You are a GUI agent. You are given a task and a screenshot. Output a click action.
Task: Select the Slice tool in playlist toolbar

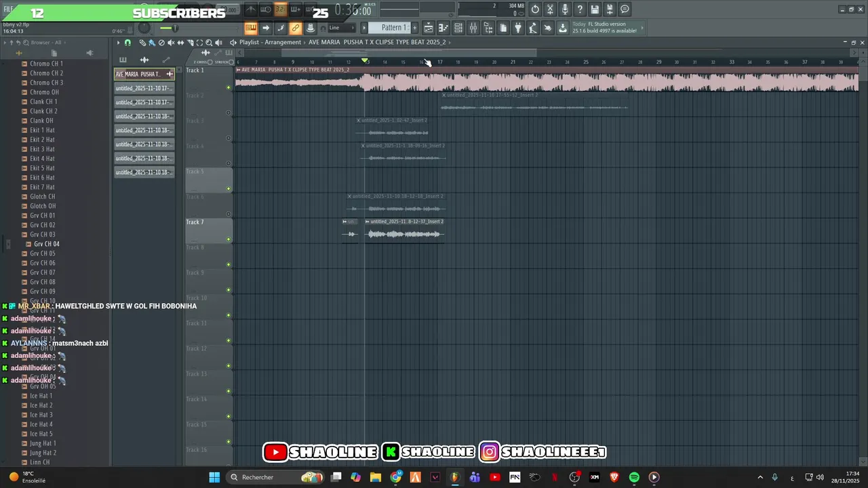[x=190, y=43]
